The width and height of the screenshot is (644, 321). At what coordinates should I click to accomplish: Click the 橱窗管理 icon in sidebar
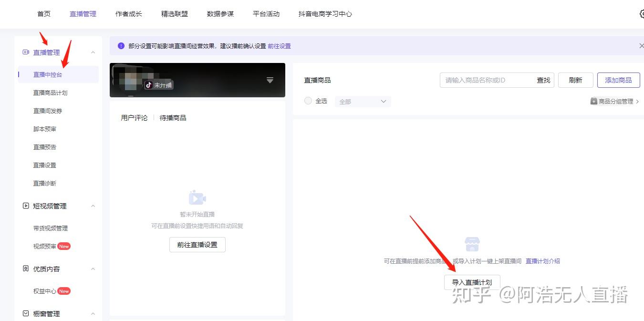[26, 313]
